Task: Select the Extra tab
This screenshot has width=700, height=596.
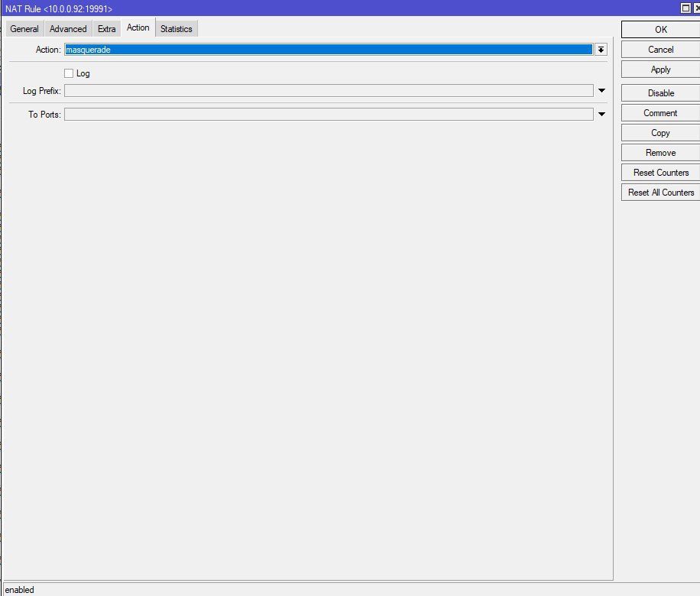Action: coord(107,29)
